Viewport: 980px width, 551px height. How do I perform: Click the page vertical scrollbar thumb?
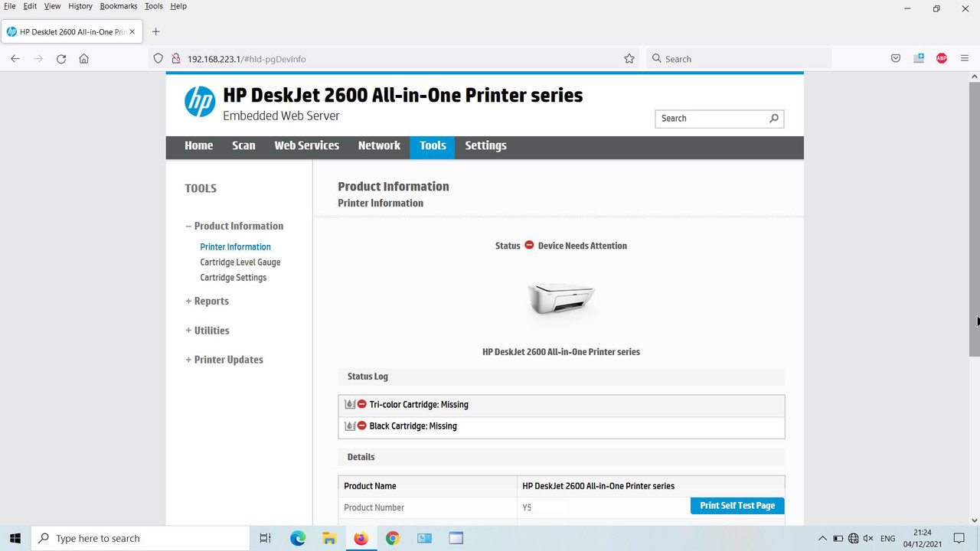tap(975, 219)
